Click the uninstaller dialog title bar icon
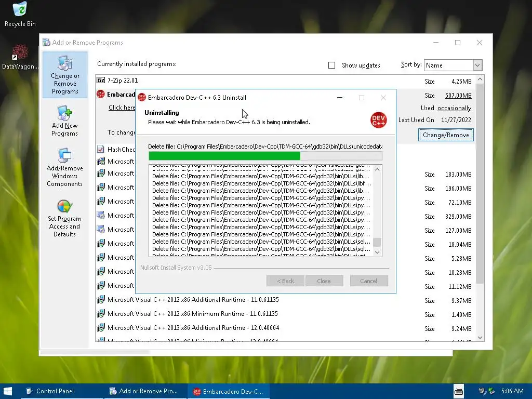 [141, 97]
